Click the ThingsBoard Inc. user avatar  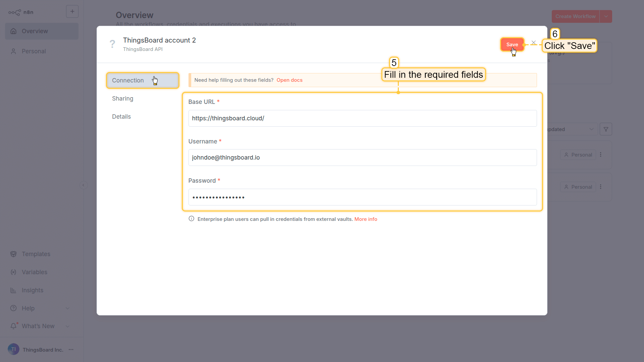[13, 349]
